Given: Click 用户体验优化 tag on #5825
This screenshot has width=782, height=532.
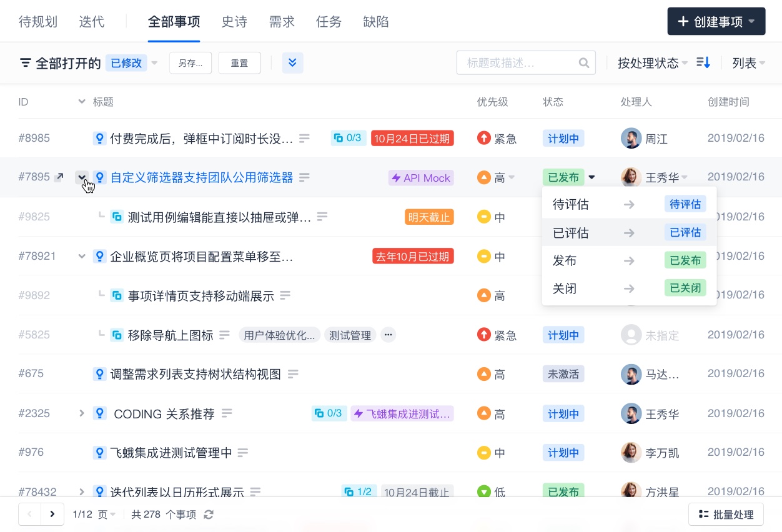Looking at the screenshot, I should pyautogui.click(x=279, y=335).
